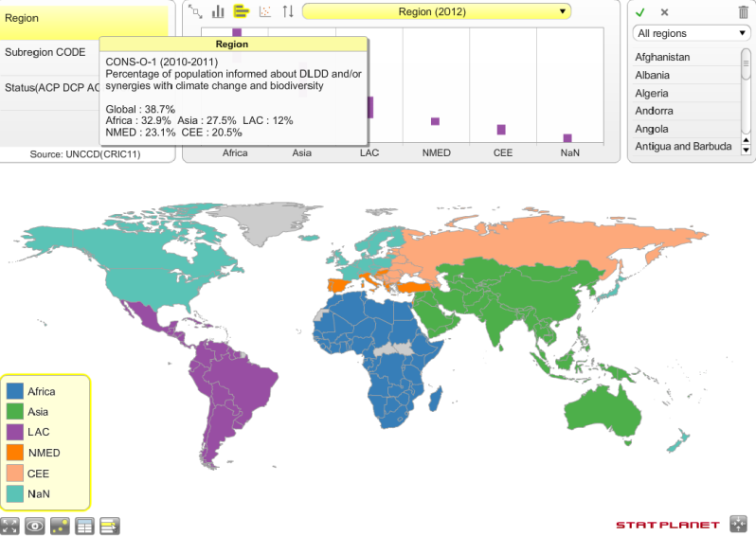Image resolution: width=756 pixels, height=536 pixels.
Task: Click the StatPlanet logo link
Action: (x=667, y=525)
